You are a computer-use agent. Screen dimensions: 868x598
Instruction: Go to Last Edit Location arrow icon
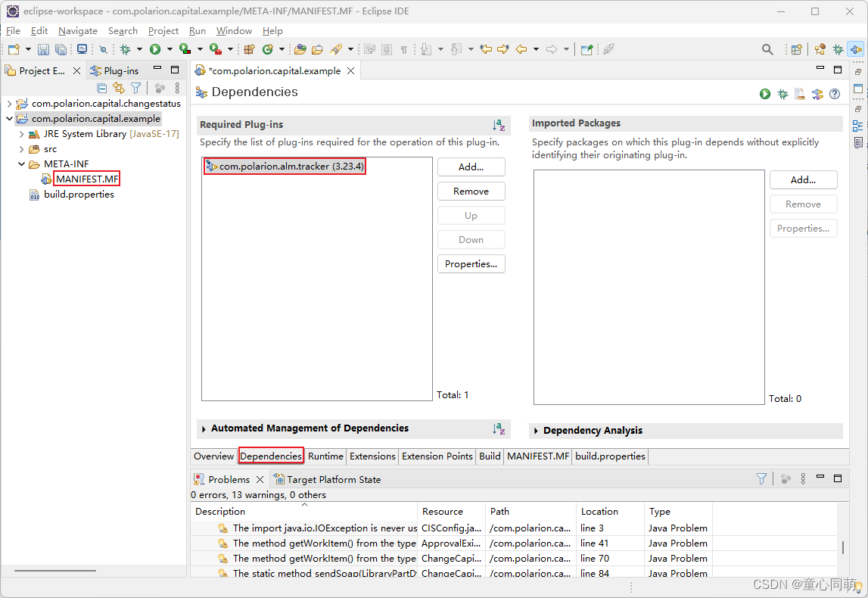point(486,49)
